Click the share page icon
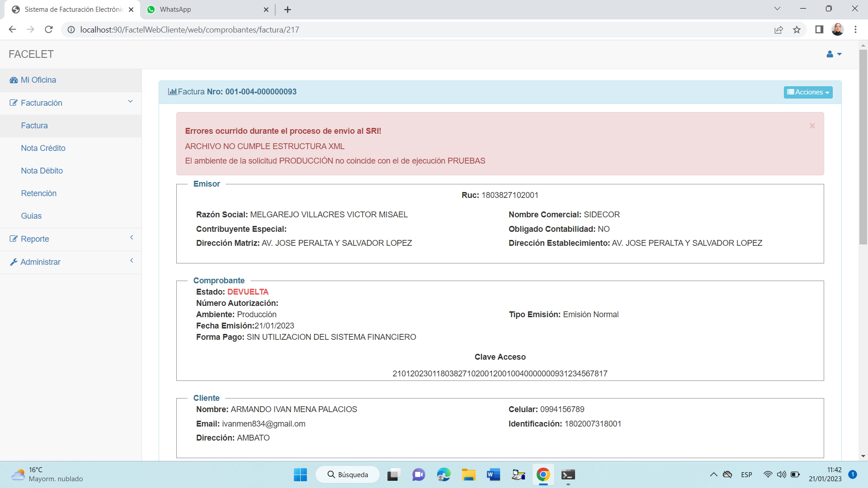This screenshot has width=868, height=488. pos(778,30)
